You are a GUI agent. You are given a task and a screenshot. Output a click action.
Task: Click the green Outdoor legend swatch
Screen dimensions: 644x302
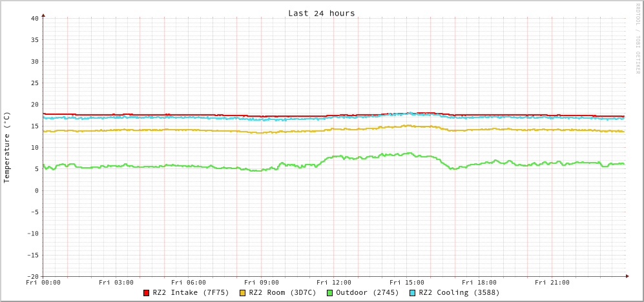pos(329,293)
